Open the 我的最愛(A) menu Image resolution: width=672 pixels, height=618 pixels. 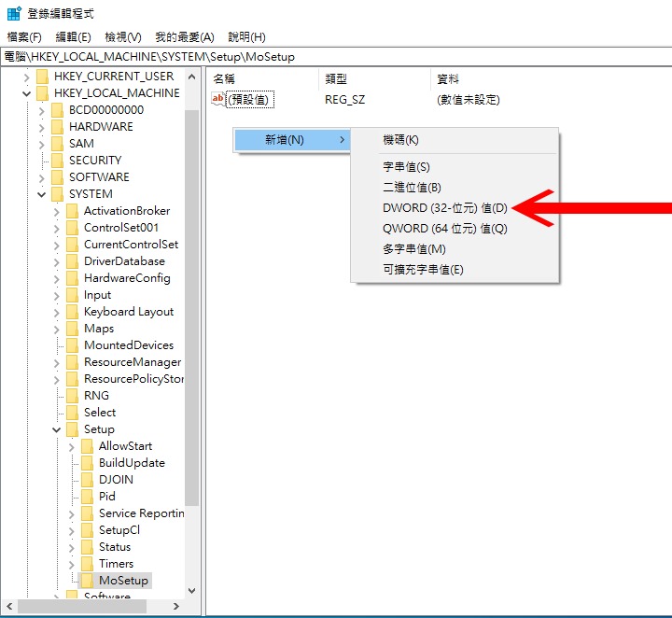pos(185,37)
